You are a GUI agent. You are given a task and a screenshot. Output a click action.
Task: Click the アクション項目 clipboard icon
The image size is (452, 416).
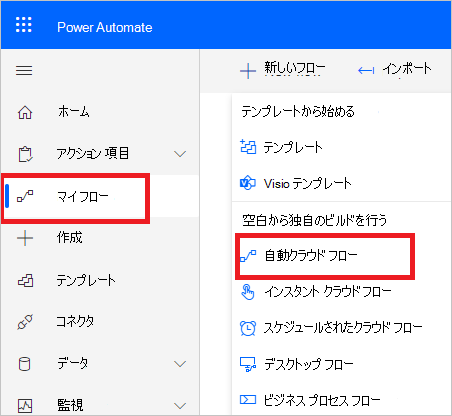click(x=25, y=154)
